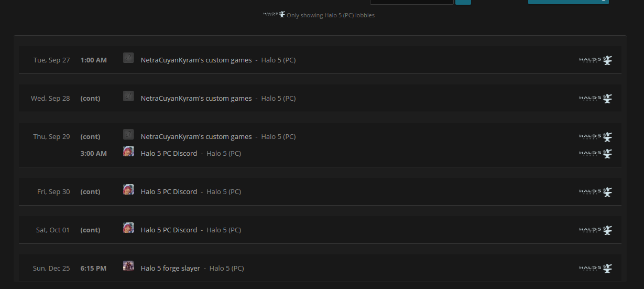Screen dimensions: 644x289
Task: Click the placeholder avatar in the Wed, Sep 28 row
Action: pos(128,96)
